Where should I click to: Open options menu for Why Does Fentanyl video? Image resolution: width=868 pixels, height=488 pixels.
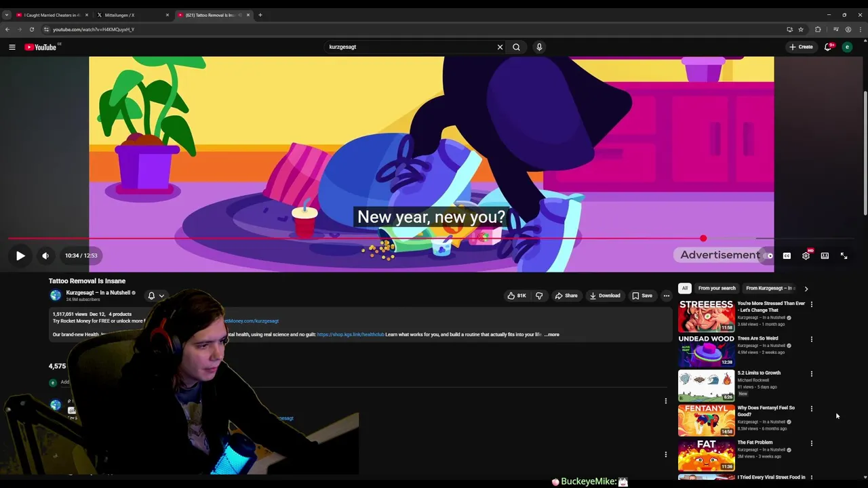pos(812,409)
